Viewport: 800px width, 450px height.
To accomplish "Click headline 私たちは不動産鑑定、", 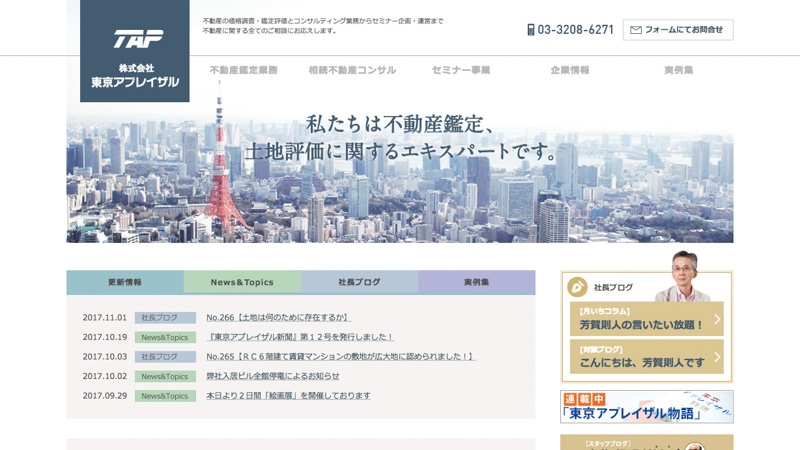I will pos(401,124).
